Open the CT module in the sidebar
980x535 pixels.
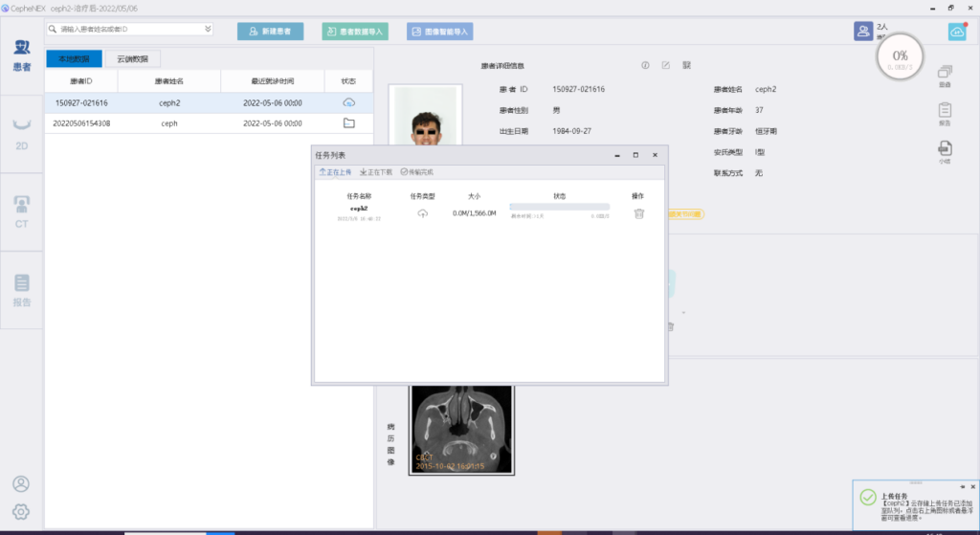(x=22, y=212)
